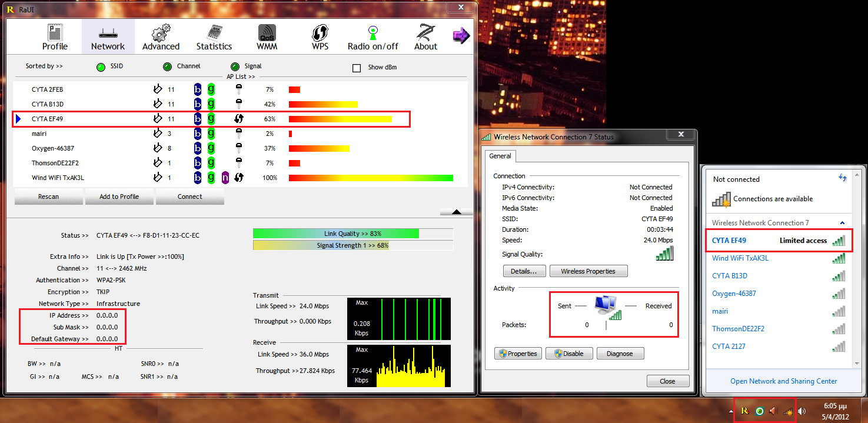Click Connect button in RaUI
This screenshot has width=868, height=423.
point(189,196)
